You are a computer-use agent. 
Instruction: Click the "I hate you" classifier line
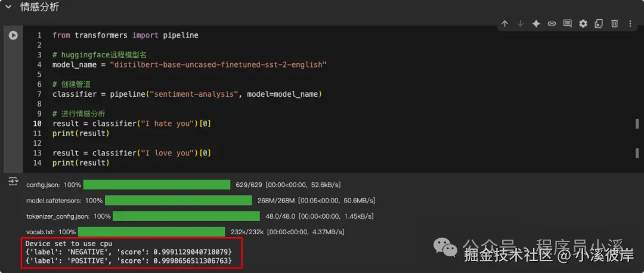pos(132,124)
